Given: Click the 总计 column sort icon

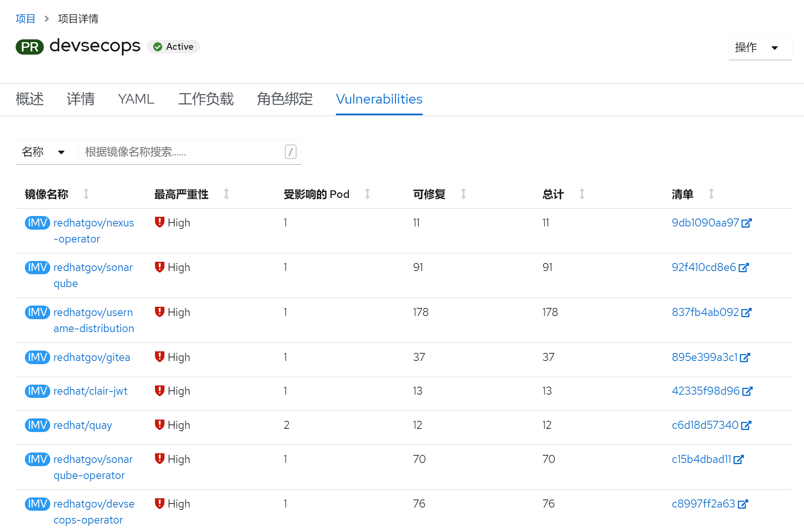Looking at the screenshot, I should pos(582,194).
